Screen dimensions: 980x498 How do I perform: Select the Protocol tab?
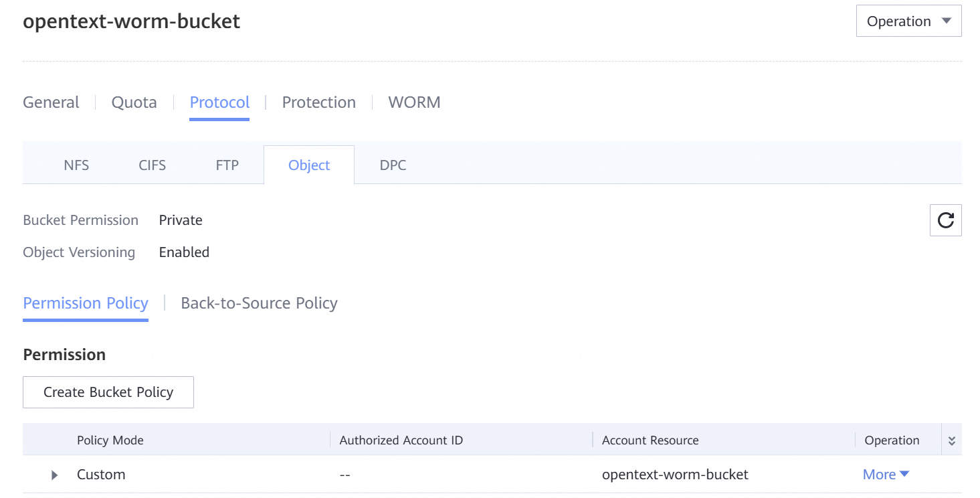point(219,102)
